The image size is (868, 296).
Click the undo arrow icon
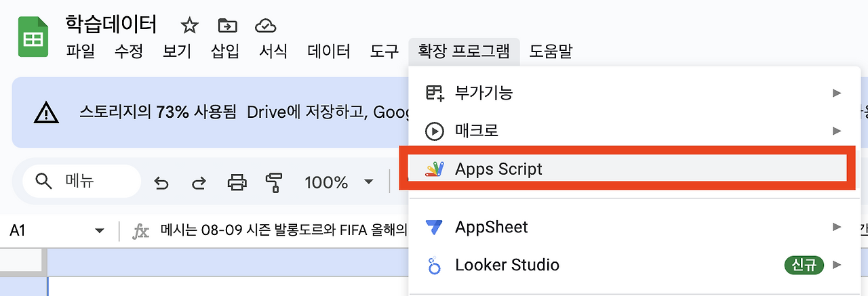161,182
